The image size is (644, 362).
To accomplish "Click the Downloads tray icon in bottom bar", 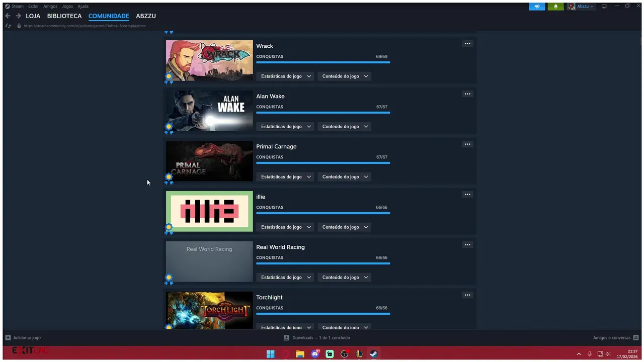I will pyautogui.click(x=286, y=338).
